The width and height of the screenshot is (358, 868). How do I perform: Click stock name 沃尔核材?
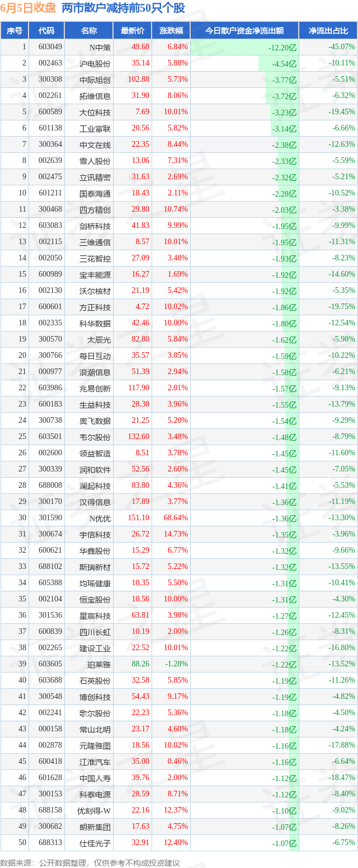point(95,291)
